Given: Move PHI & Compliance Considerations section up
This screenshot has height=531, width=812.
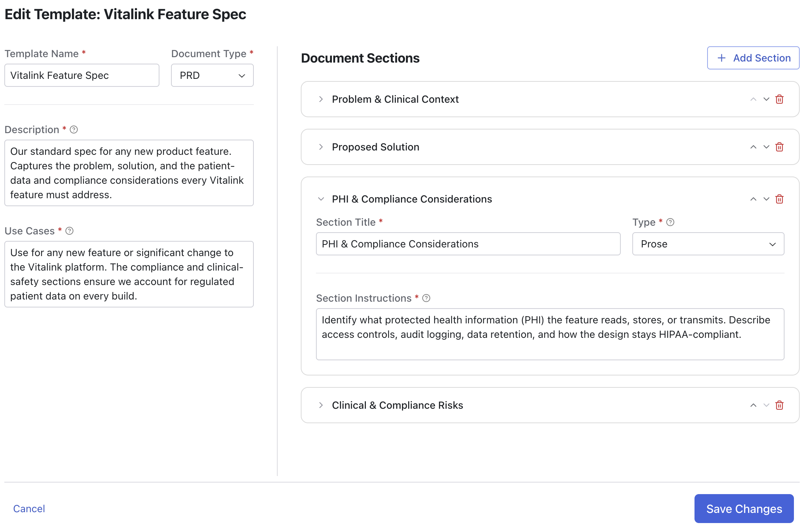Looking at the screenshot, I should pos(753,199).
